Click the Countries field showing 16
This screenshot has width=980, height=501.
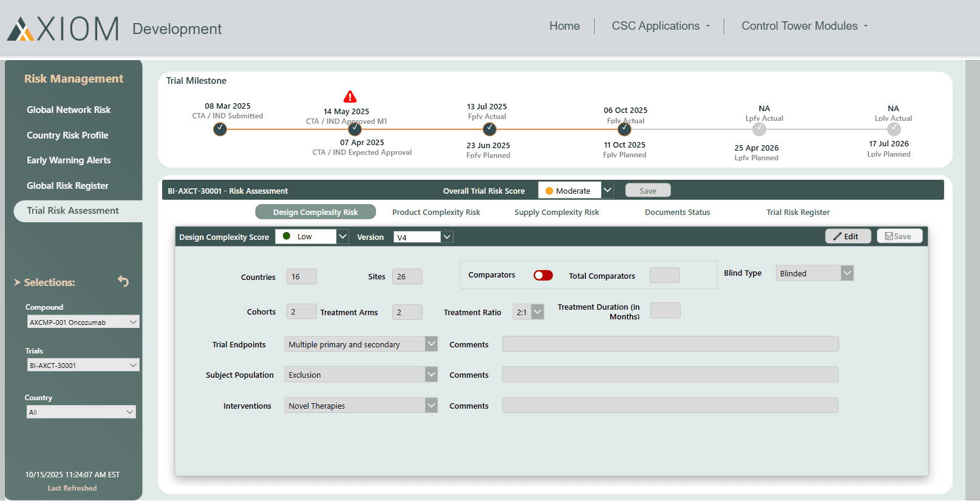click(301, 276)
